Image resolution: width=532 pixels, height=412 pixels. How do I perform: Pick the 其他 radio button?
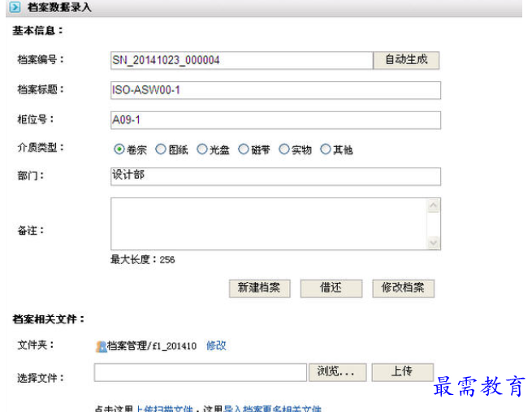pos(326,149)
